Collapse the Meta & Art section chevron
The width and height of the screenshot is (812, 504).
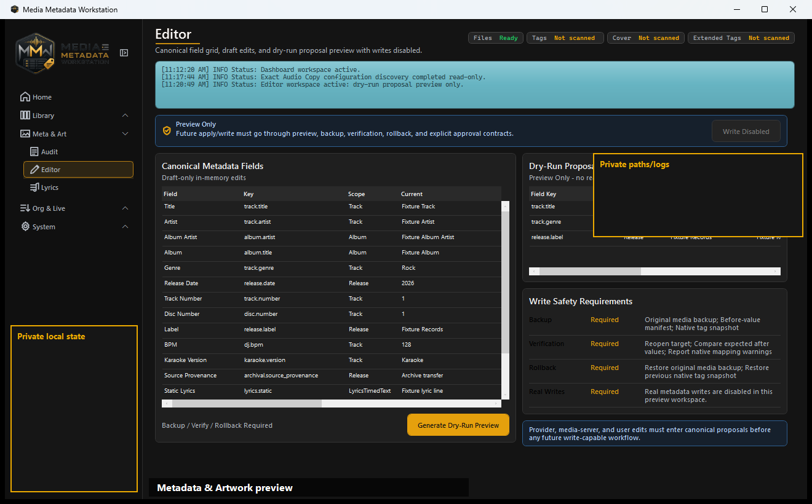125,134
